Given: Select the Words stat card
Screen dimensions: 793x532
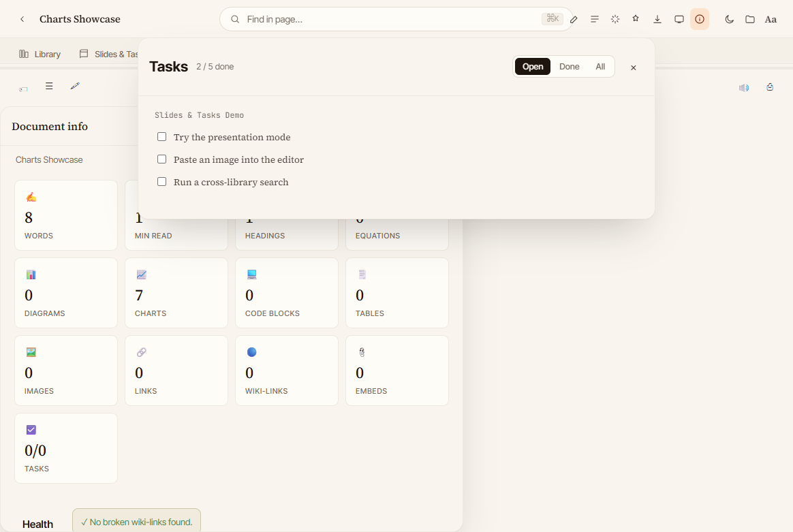Looking at the screenshot, I should coord(66,215).
